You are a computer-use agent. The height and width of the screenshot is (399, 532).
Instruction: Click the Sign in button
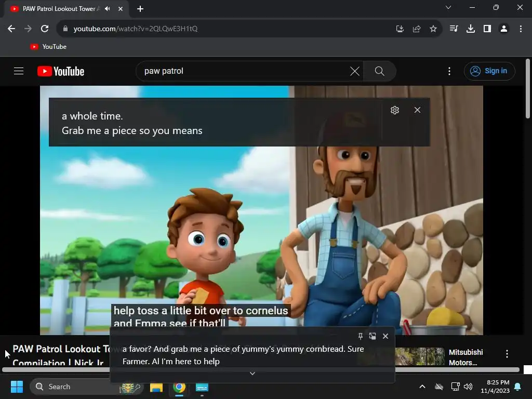(489, 71)
